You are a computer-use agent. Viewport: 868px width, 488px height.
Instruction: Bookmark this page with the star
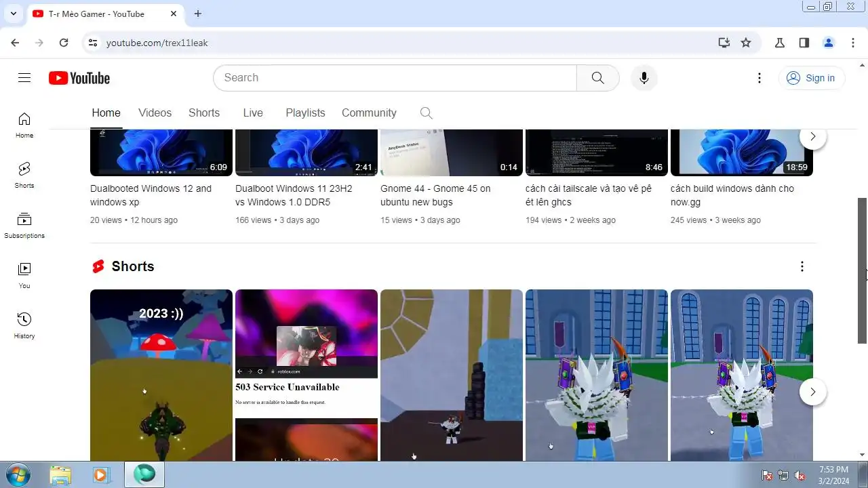coord(746,43)
